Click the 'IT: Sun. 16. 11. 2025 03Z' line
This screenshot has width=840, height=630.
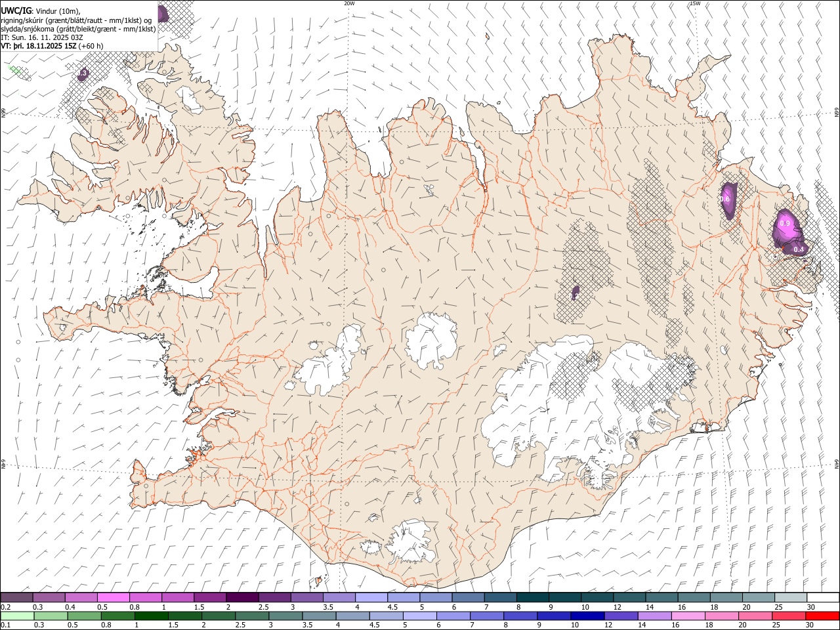tap(42, 37)
